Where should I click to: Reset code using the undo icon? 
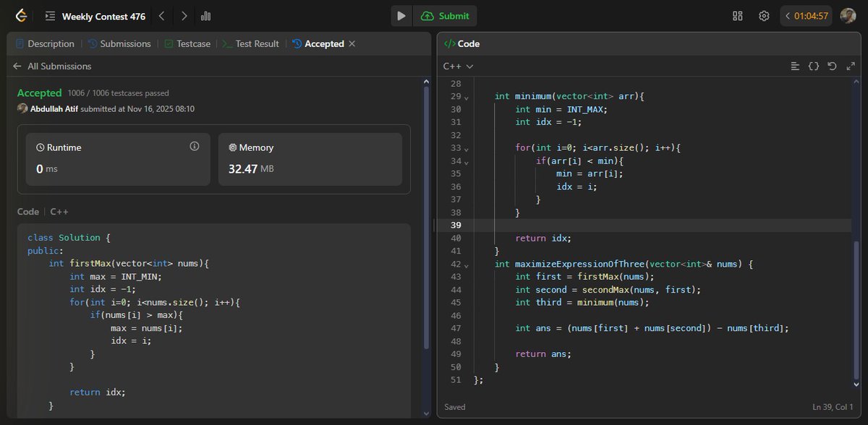[x=832, y=66]
